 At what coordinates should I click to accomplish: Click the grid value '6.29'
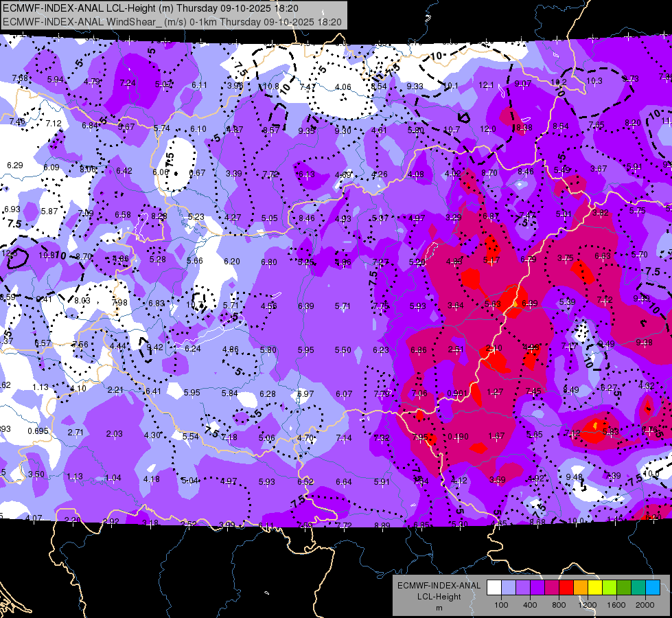click(x=15, y=165)
